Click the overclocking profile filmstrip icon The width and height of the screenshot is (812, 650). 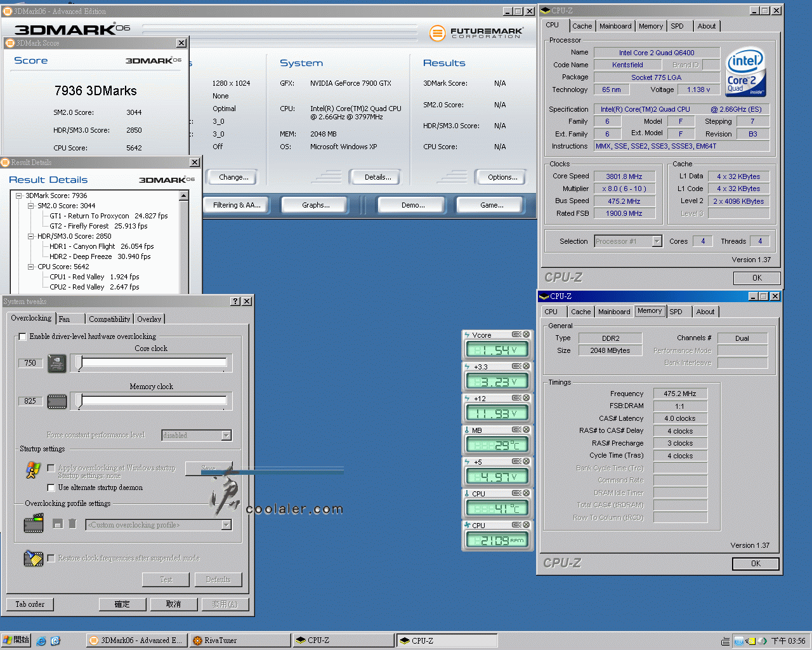34,523
